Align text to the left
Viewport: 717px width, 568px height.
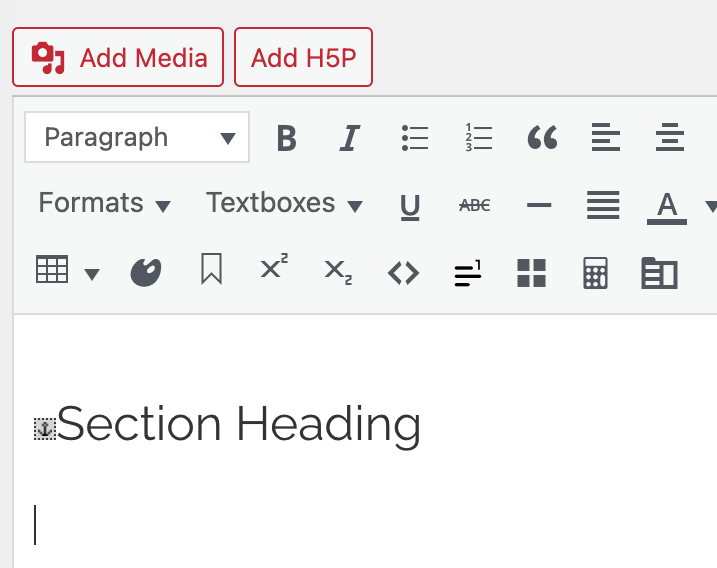click(605, 138)
